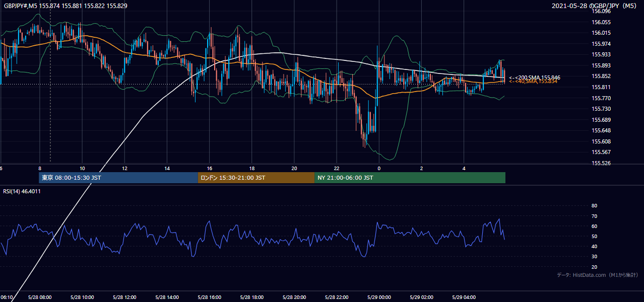Click price axis label 155.689
The height and width of the screenshot is (302, 644).
pyautogui.click(x=601, y=120)
